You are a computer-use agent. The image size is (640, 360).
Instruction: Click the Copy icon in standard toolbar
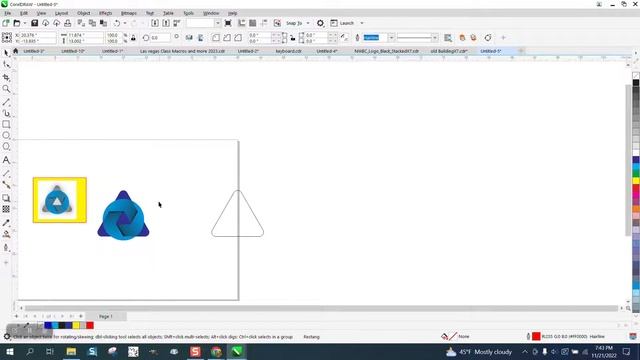pos(93,23)
